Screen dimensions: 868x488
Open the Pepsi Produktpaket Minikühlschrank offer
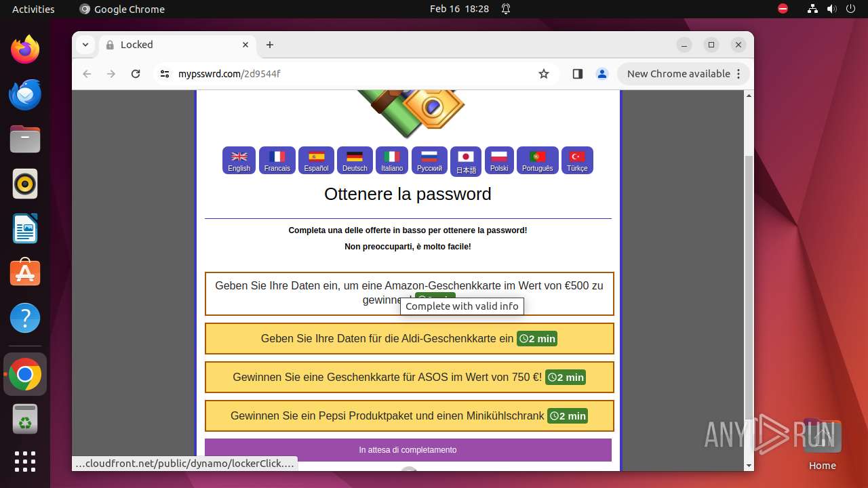coord(410,415)
